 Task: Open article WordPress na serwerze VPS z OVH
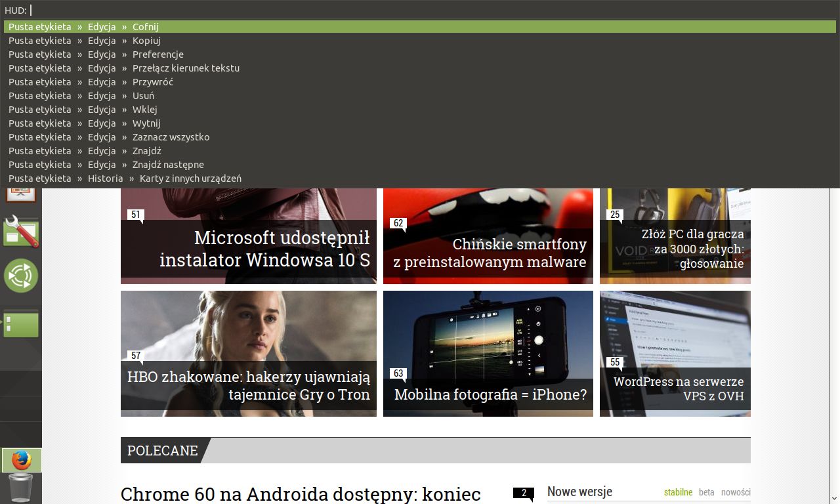click(679, 388)
